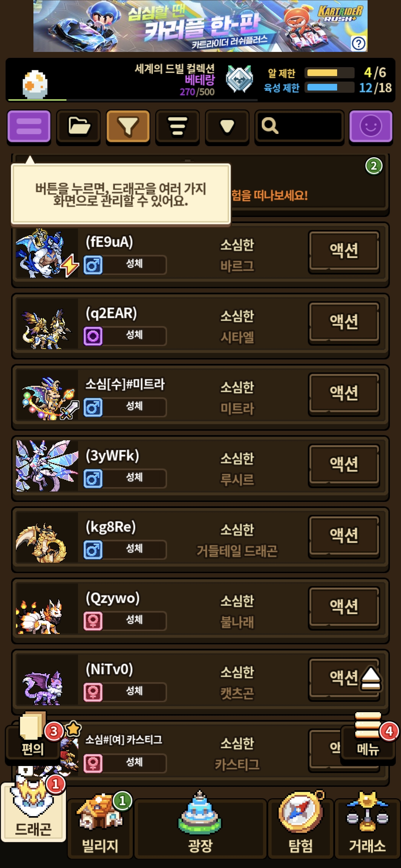The height and width of the screenshot is (868, 401).
Task: Click the dragon search input field
Action: 299,126
